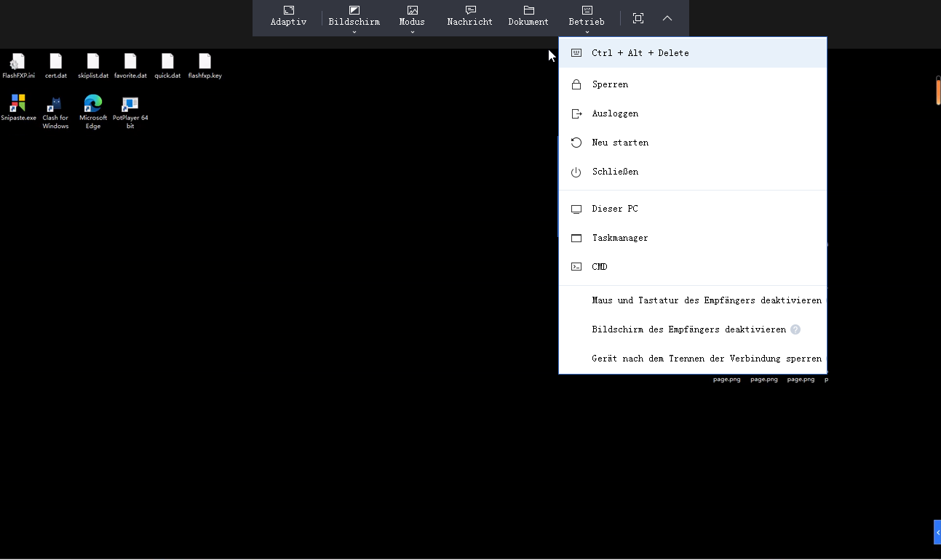The image size is (941, 560).
Task: Enable Gerät nach dem Trennen sperren
Action: 706,359
